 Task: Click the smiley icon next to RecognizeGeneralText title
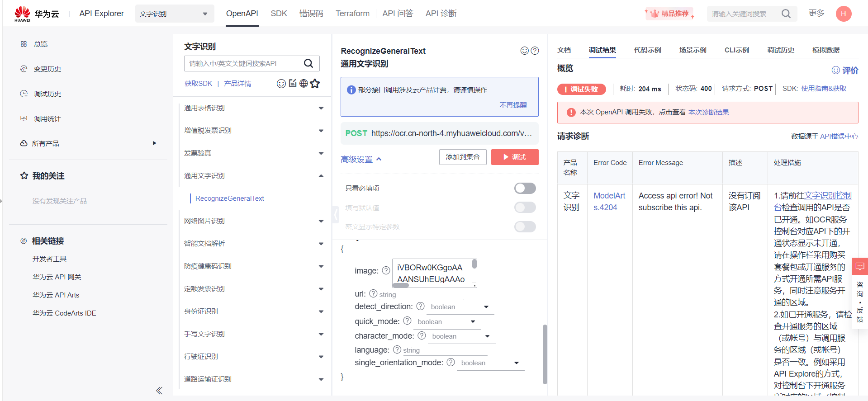525,51
